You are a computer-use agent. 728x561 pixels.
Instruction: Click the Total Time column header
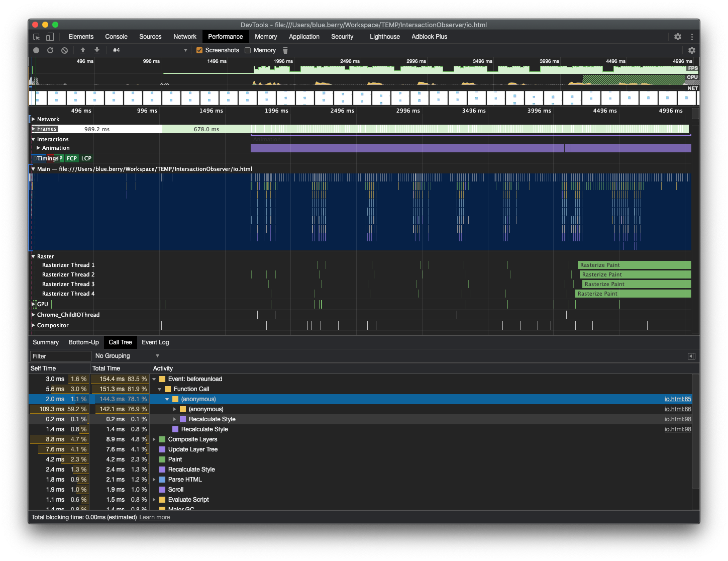[121, 368]
